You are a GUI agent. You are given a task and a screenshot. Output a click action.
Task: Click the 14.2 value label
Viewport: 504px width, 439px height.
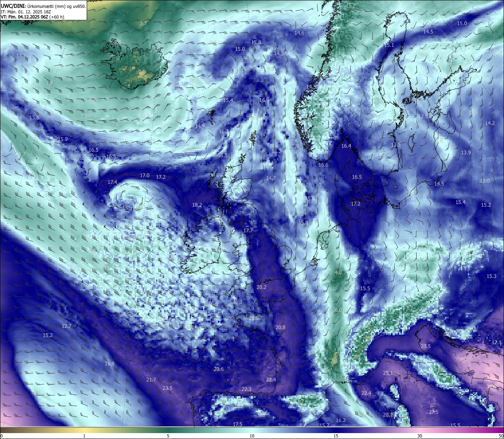click(490, 123)
